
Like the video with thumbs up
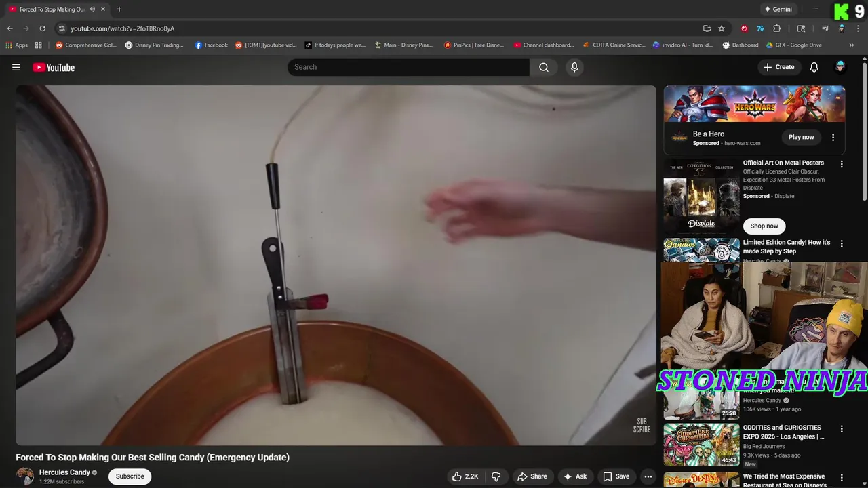click(466, 476)
